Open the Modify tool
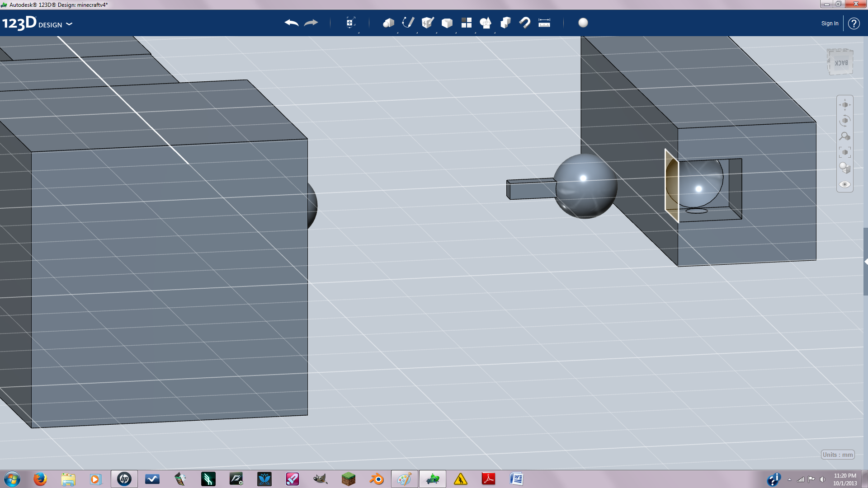 tap(447, 23)
